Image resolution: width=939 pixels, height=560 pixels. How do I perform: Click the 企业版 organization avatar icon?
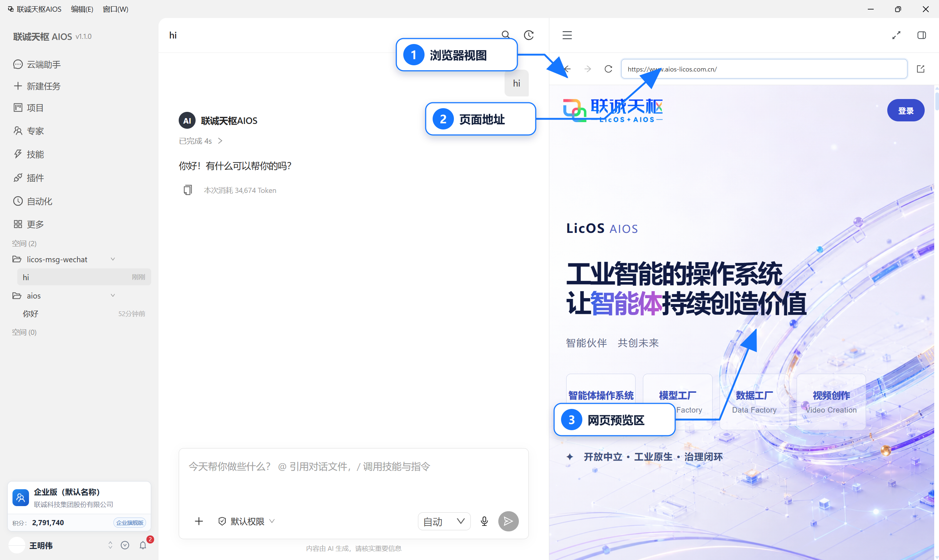[21, 498]
